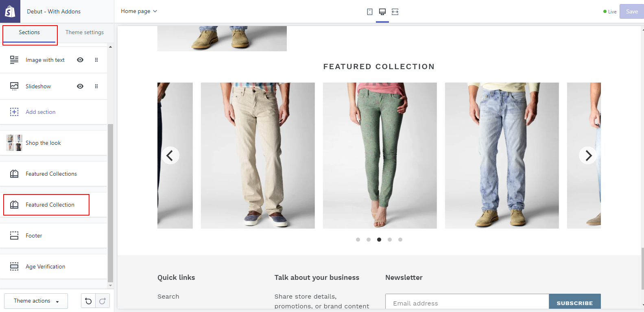This screenshot has height=312, width=644.
Task: Click the Newsletter footer heading
Action: (x=404, y=277)
